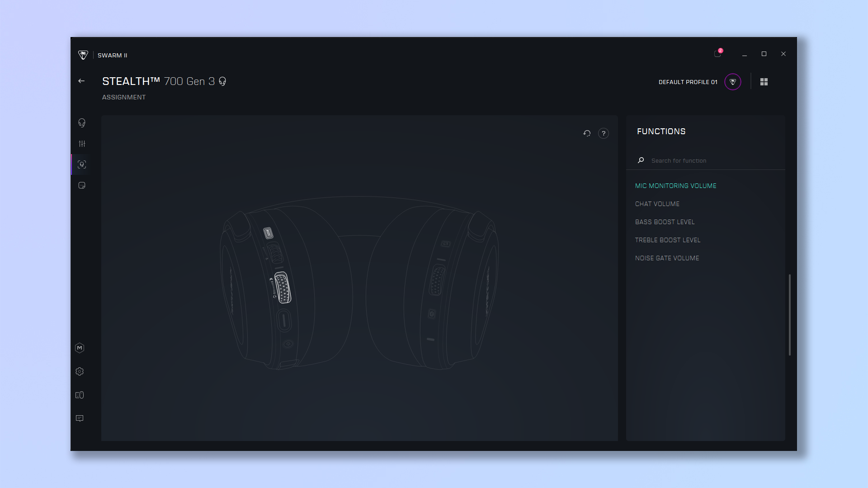Select DEFAULT PROFILE 01 dropdown
The image size is (868, 488).
tap(688, 82)
